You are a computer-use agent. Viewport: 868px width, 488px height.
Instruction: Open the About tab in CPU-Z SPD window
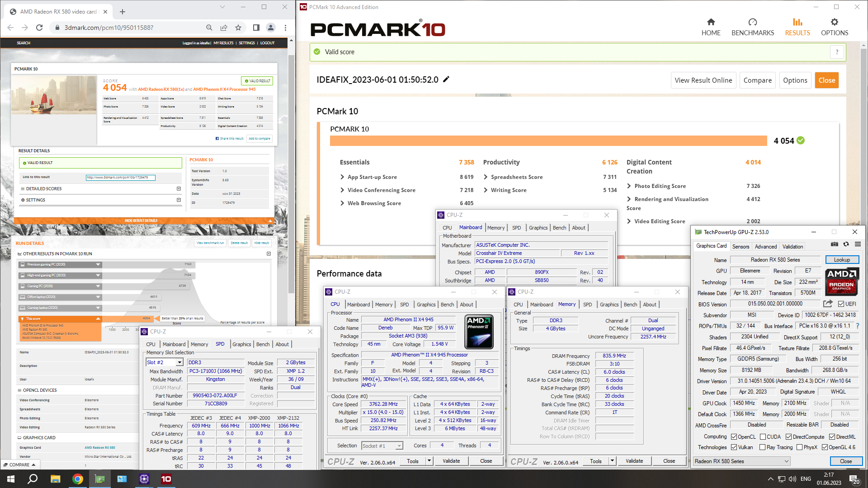(x=282, y=344)
